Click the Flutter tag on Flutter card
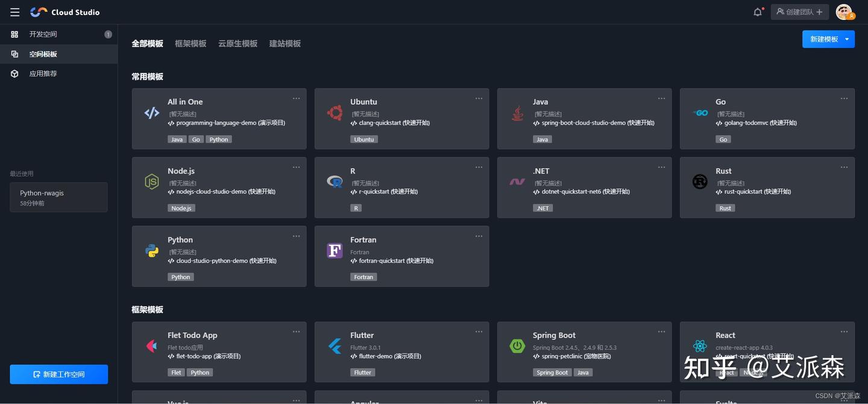The image size is (868, 404). coord(363,373)
